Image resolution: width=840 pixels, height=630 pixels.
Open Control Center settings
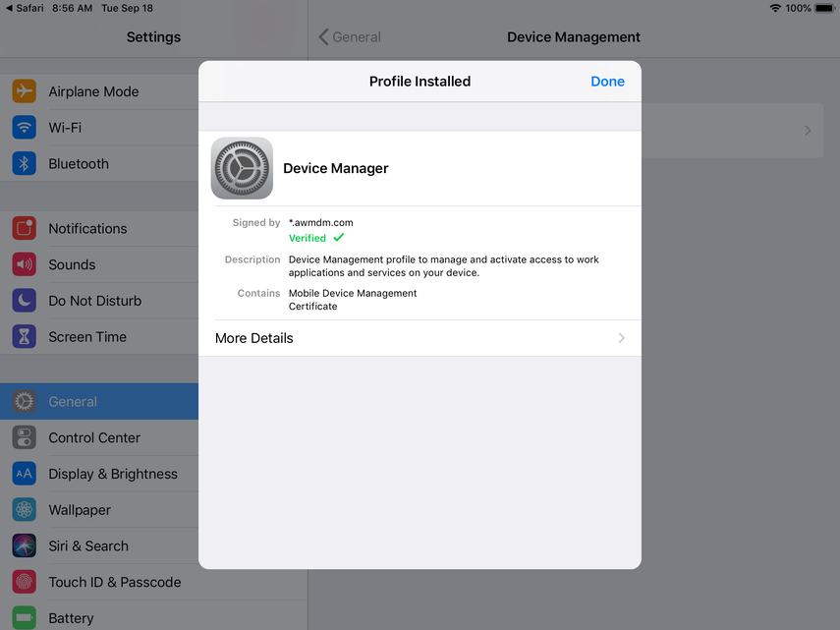point(94,437)
